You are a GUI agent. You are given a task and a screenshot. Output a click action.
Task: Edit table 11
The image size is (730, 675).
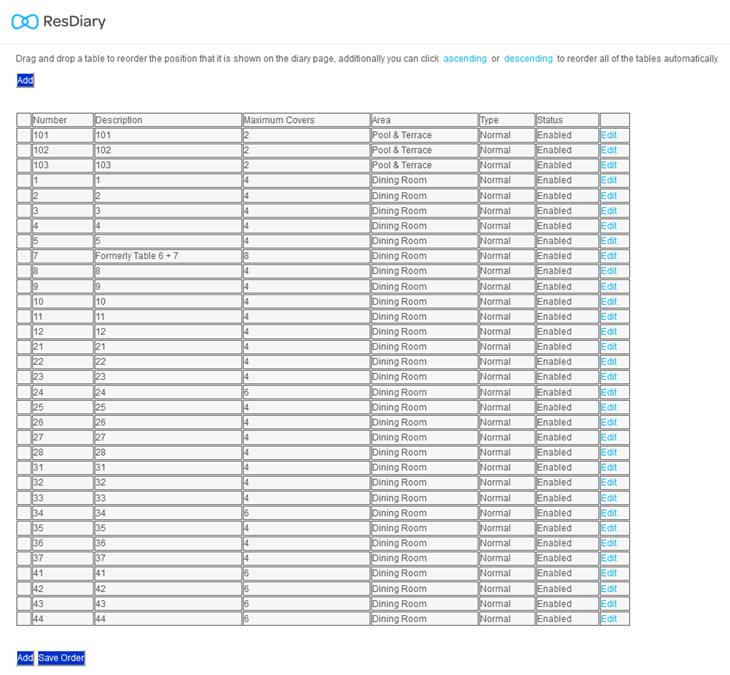tap(608, 317)
